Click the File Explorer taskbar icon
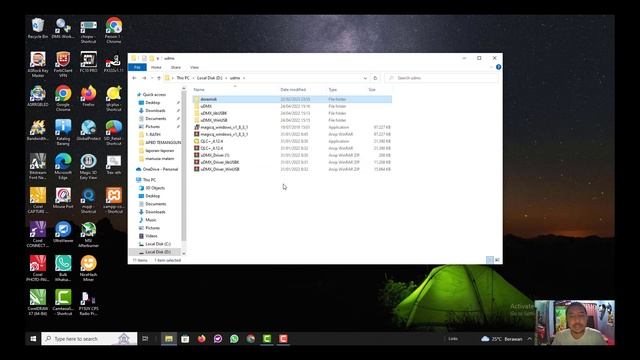The width and height of the screenshot is (640, 360). tap(169, 338)
